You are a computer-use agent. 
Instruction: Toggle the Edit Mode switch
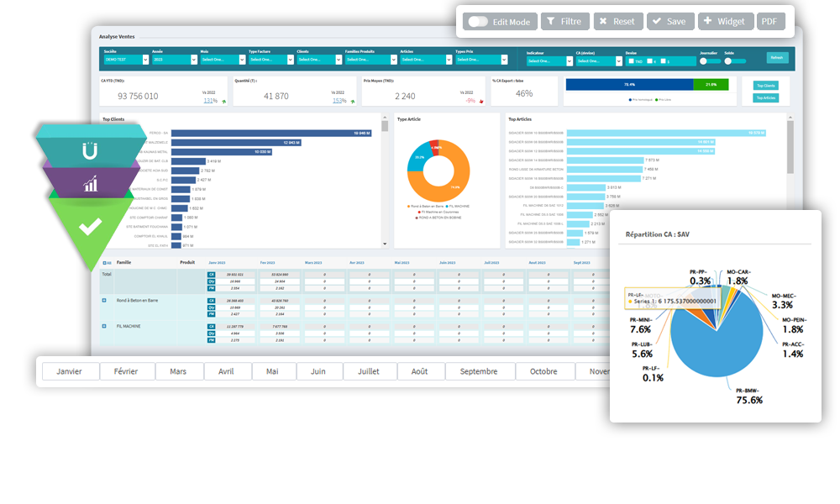pyautogui.click(x=479, y=22)
